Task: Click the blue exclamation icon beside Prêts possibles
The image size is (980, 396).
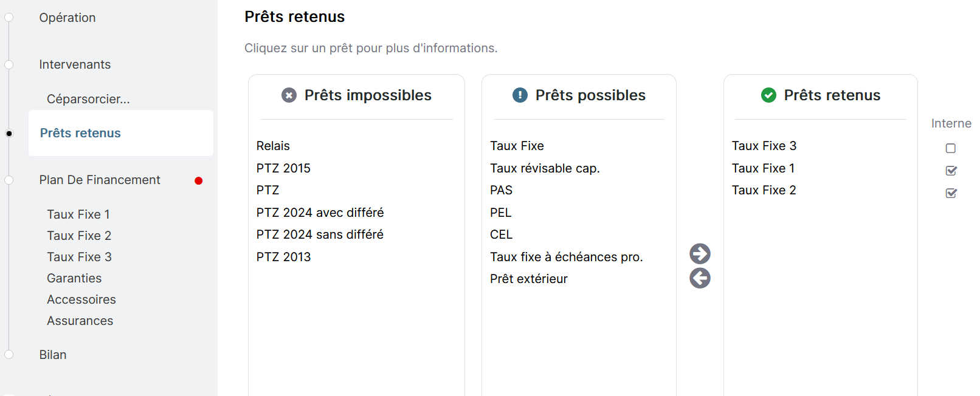Action: coord(520,95)
